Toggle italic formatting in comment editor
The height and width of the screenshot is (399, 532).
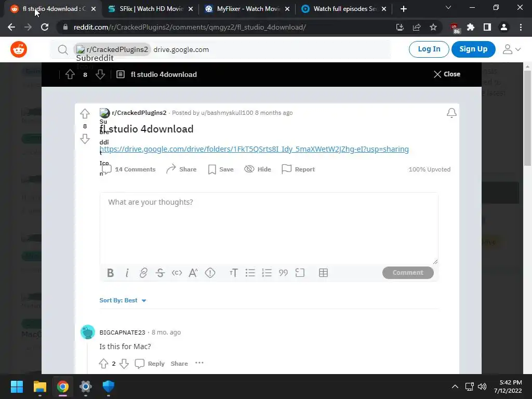(127, 273)
